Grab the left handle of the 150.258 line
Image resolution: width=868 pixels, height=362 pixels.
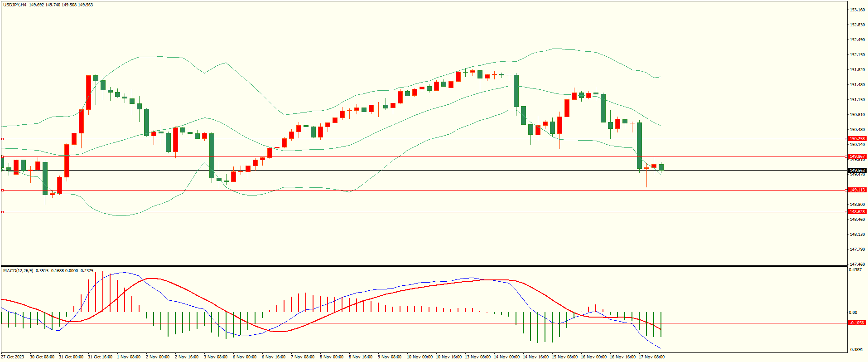pos(2,139)
